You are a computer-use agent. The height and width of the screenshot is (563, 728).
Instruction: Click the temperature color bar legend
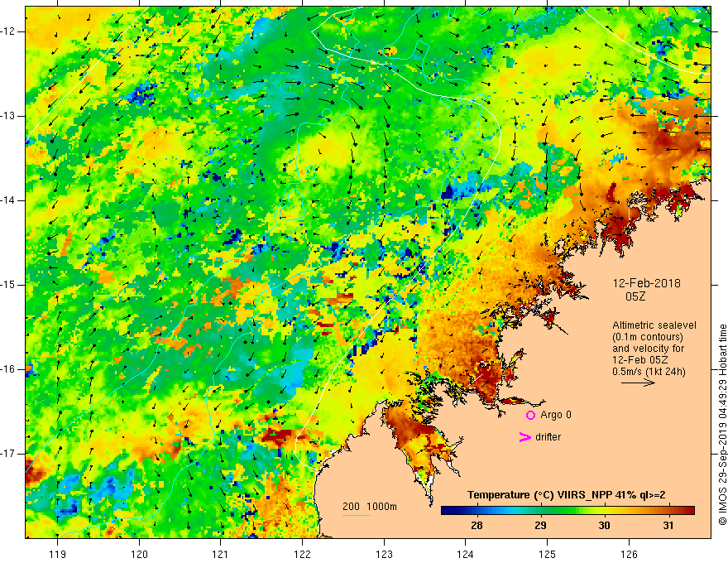point(568,510)
